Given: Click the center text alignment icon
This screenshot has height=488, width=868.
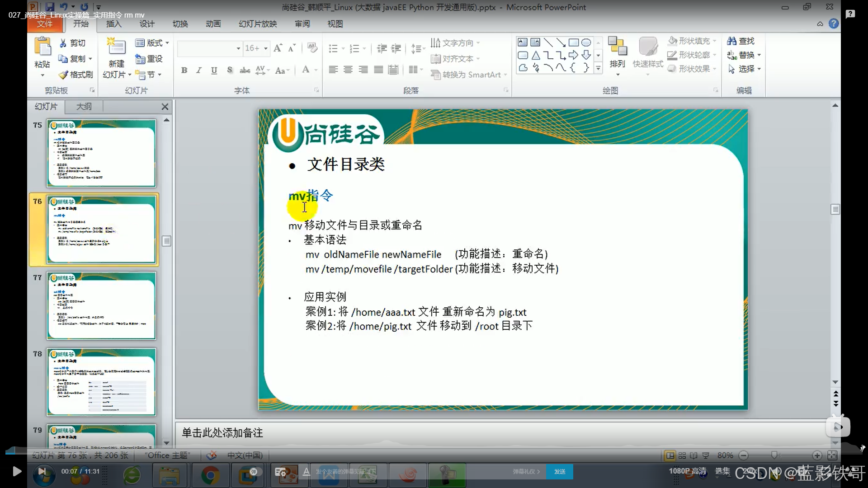Looking at the screenshot, I should pos(348,70).
